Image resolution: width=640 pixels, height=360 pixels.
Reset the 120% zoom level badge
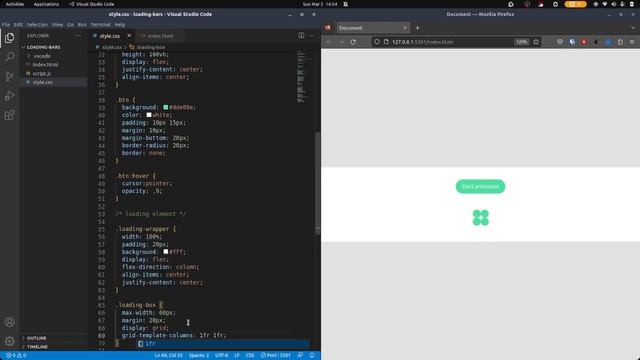[x=521, y=42]
